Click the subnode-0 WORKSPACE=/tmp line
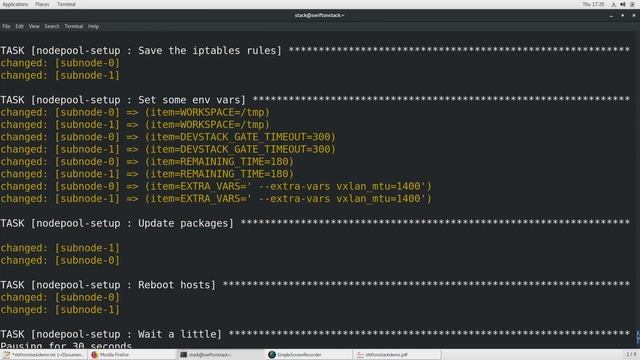The image size is (640, 360). (x=135, y=112)
